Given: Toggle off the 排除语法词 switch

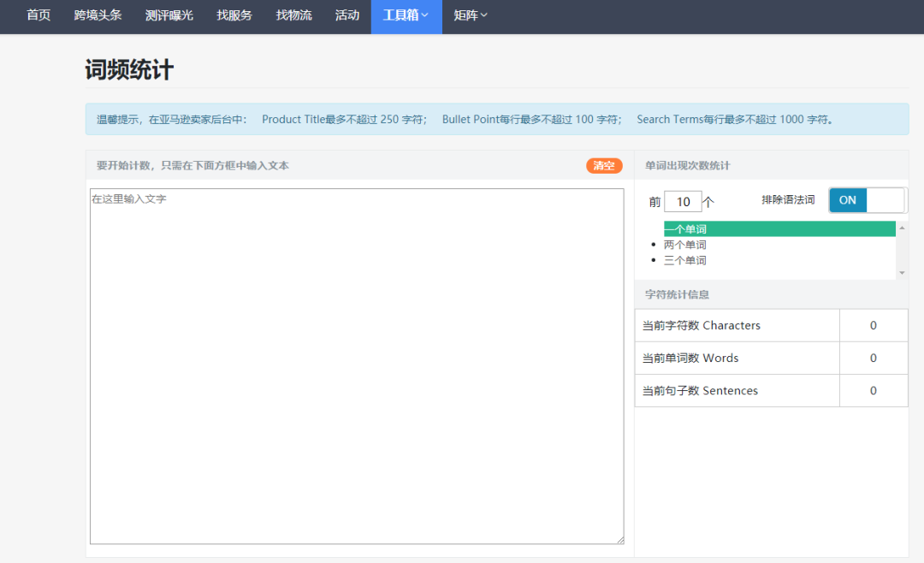Looking at the screenshot, I should click(x=886, y=199).
